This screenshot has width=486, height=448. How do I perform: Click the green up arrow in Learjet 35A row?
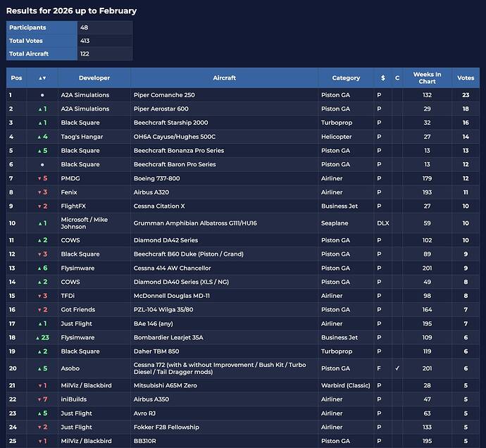coord(37,337)
